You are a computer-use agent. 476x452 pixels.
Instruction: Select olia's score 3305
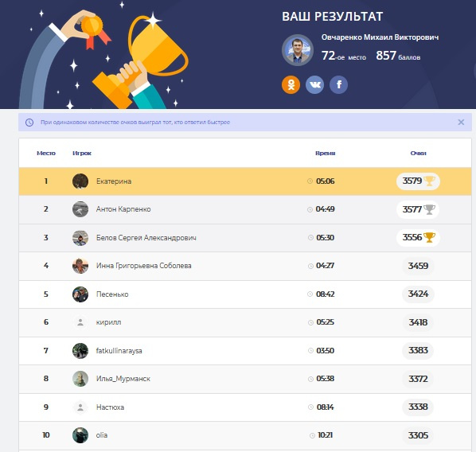coord(418,435)
